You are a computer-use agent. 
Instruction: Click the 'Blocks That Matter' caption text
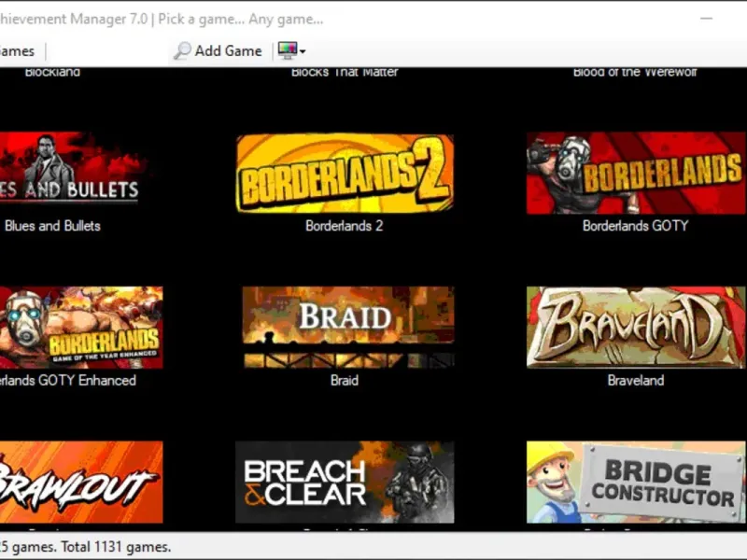pos(345,73)
